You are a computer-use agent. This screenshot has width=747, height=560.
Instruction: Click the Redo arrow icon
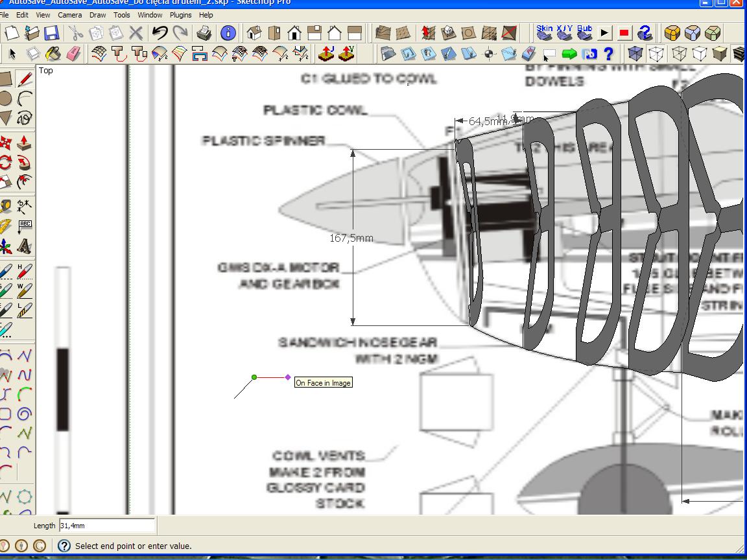180,33
